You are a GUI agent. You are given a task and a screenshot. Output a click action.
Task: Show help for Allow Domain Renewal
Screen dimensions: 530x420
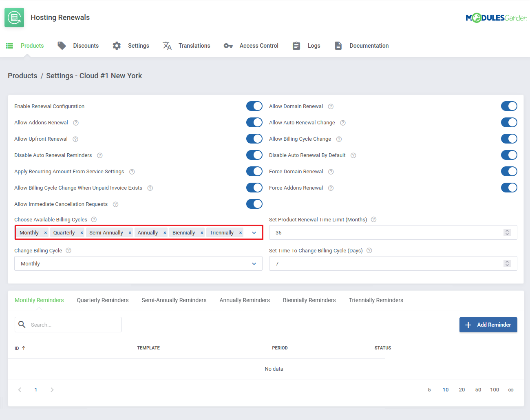(331, 106)
